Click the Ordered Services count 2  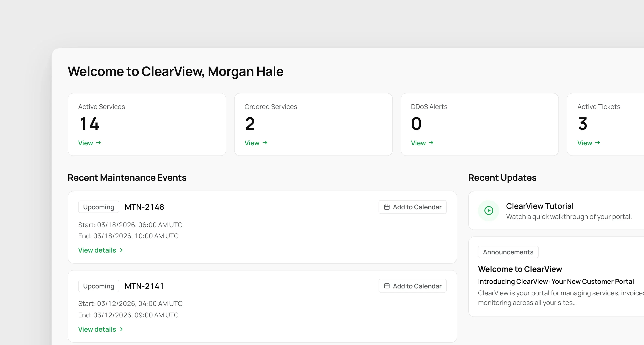click(x=250, y=124)
